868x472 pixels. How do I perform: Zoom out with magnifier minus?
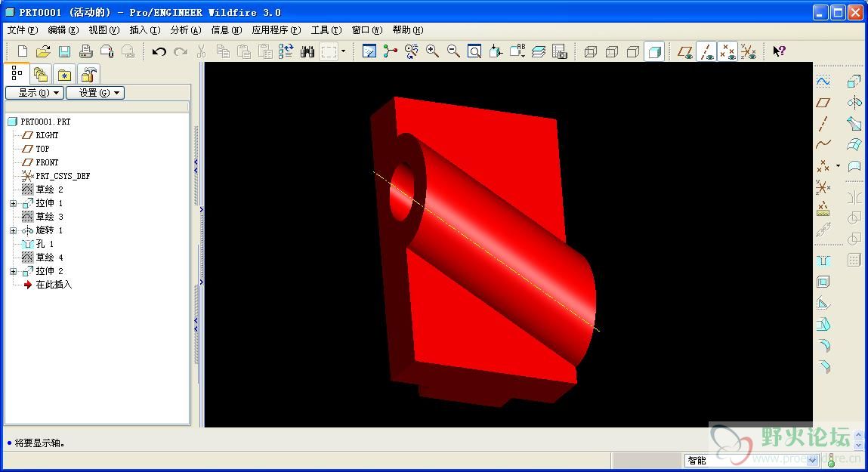click(453, 51)
